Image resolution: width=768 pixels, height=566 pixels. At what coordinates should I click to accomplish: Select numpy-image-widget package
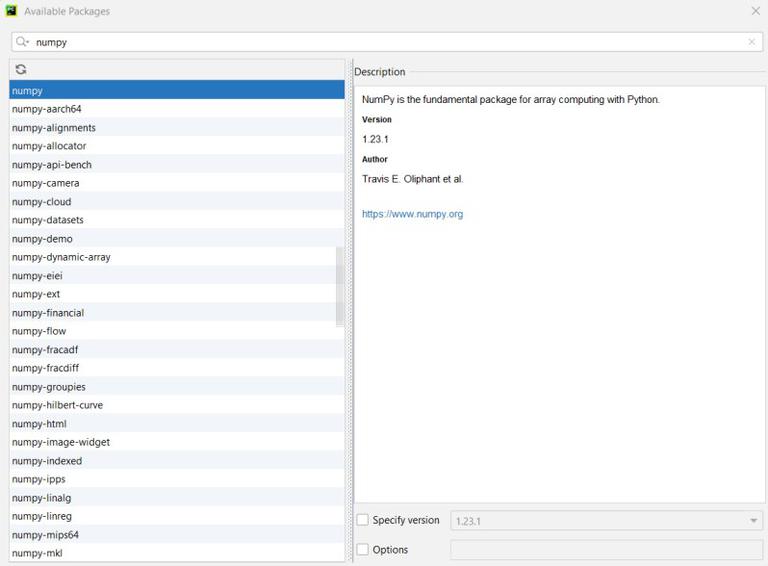177,442
